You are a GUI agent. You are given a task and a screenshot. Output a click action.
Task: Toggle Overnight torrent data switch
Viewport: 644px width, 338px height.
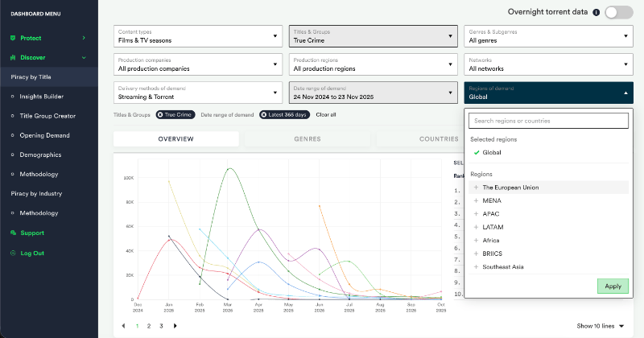(x=618, y=12)
